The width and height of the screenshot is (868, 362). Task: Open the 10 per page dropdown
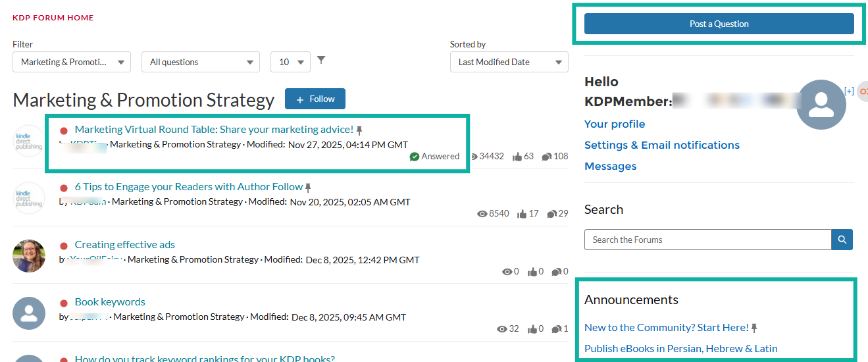point(290,62)
